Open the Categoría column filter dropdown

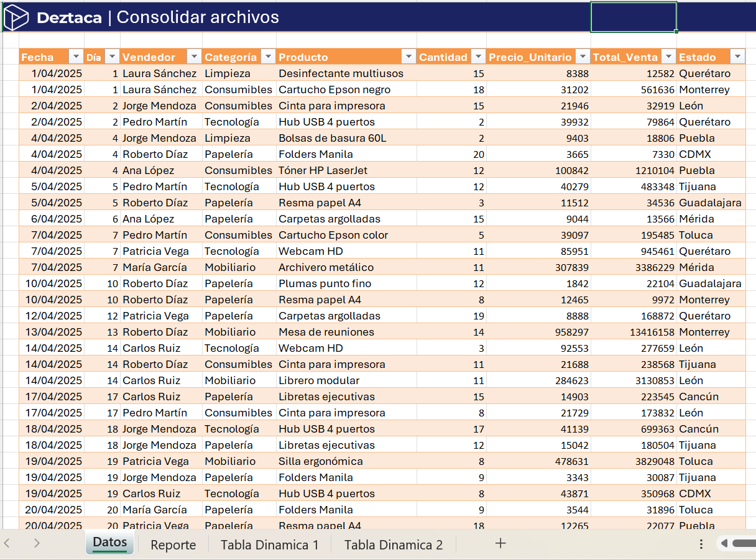268,57
